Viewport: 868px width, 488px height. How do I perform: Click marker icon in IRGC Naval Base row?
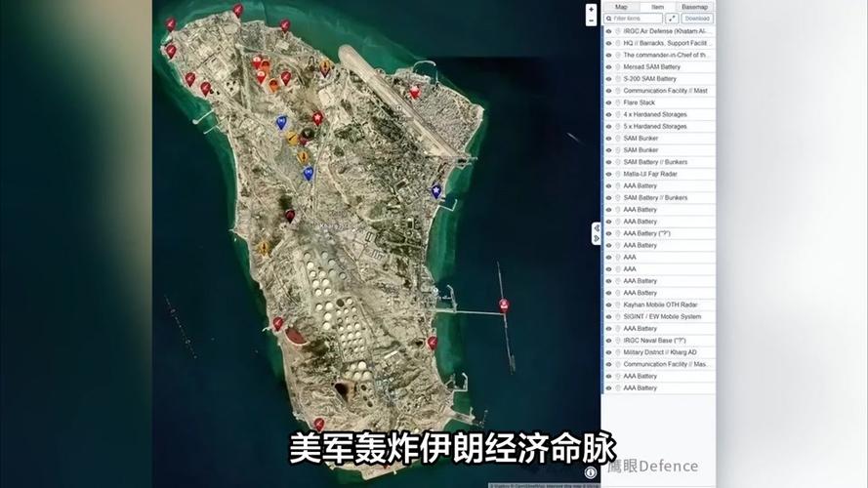click(x=618, y=341)
